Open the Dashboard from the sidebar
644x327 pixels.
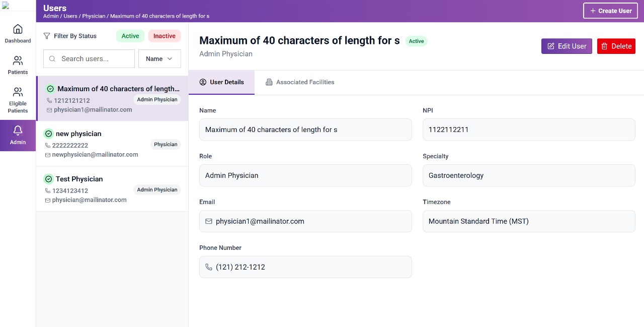pos(18,33)
